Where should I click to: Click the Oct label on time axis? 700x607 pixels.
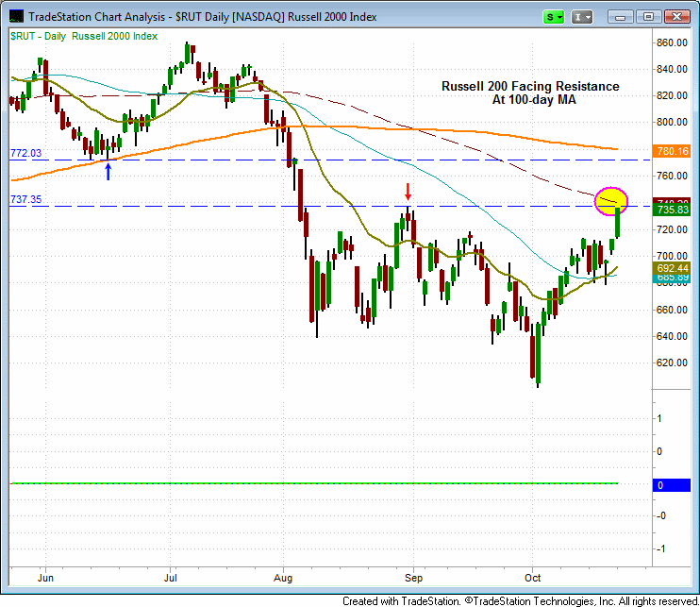pos(533,575)
